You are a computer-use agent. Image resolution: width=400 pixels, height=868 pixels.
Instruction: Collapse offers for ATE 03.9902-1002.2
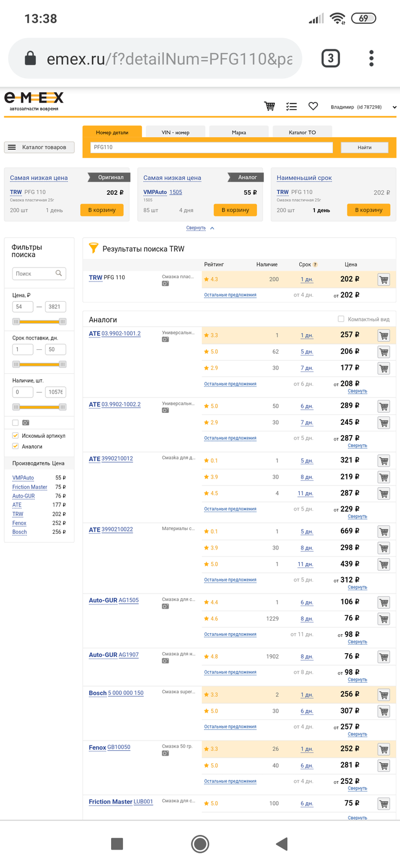point(357,446)
